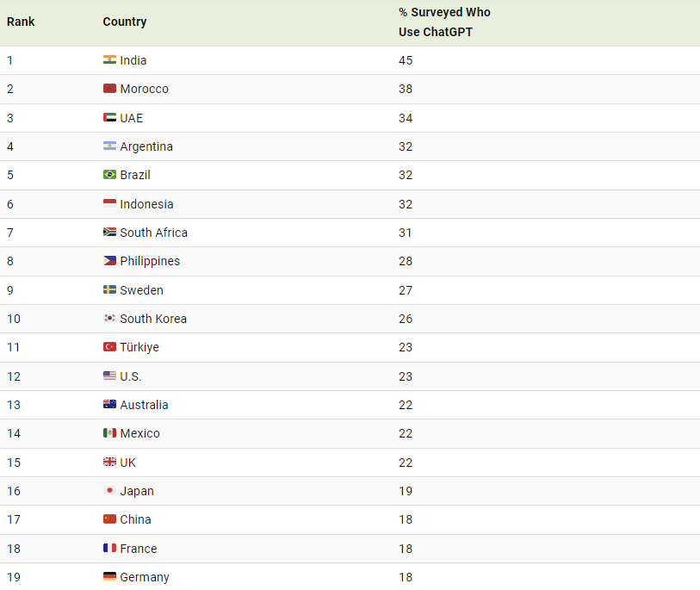The image size is (700, 590).
Task: Click the Rank column header
Action: click(x=21, y=22)
